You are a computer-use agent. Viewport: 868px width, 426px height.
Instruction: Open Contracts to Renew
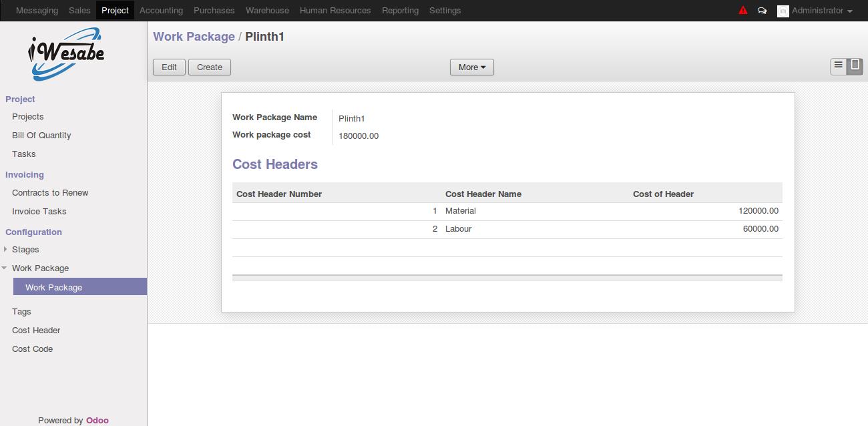click(x=50, y=192)
